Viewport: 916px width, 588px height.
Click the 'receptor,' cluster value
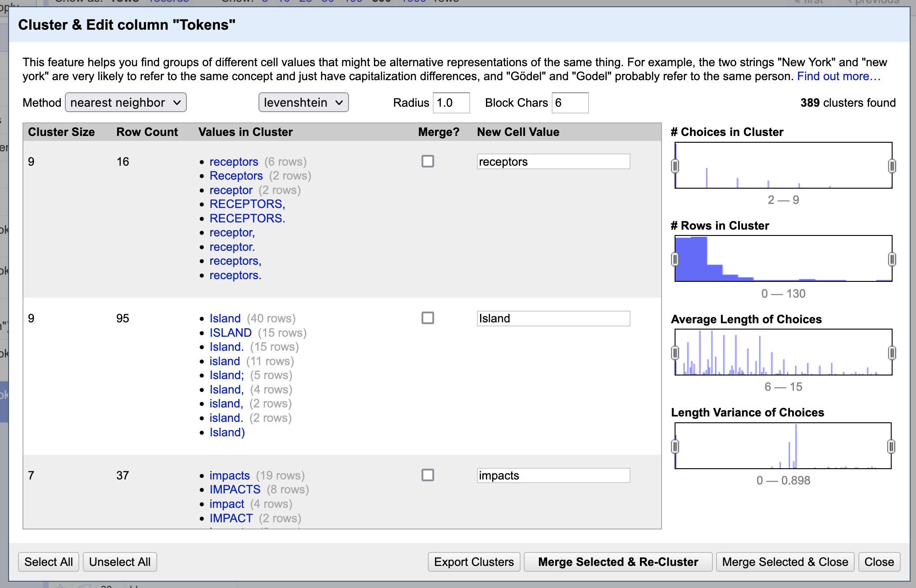point(232,232)
